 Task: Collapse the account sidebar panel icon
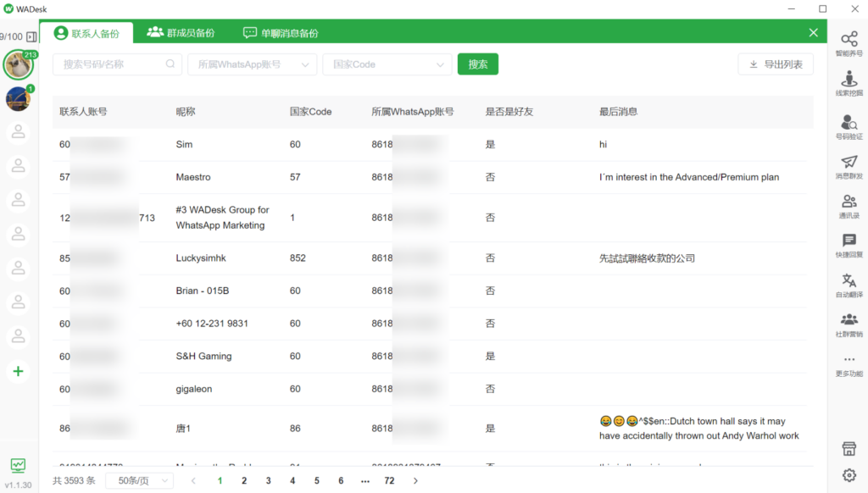point(31,36)
